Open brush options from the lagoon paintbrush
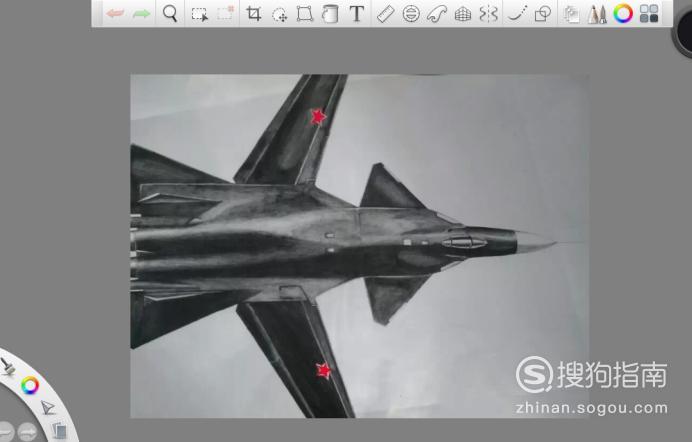Image resolution: width=692 pixels, height=442 pixels. click(x=8, y=366)
